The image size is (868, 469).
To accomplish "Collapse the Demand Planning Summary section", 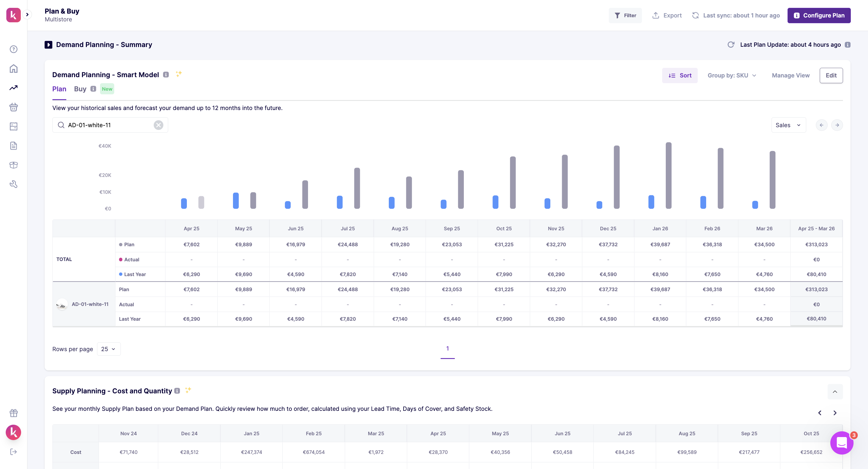I will [x=48, y=45].
